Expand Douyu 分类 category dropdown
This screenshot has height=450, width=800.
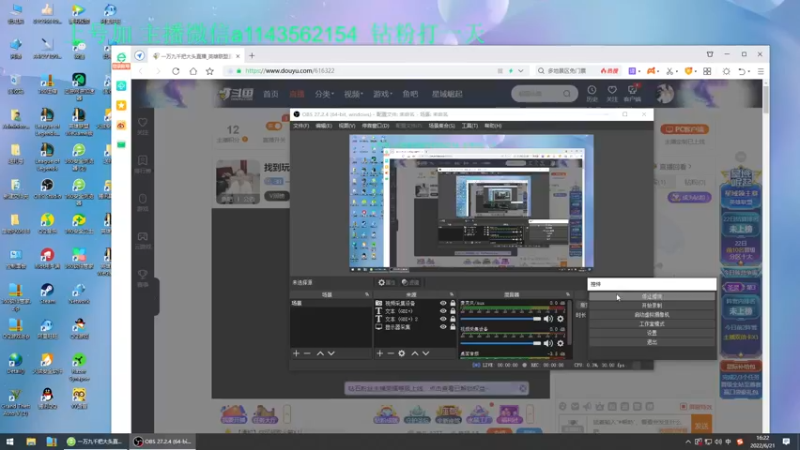(324, 94)
